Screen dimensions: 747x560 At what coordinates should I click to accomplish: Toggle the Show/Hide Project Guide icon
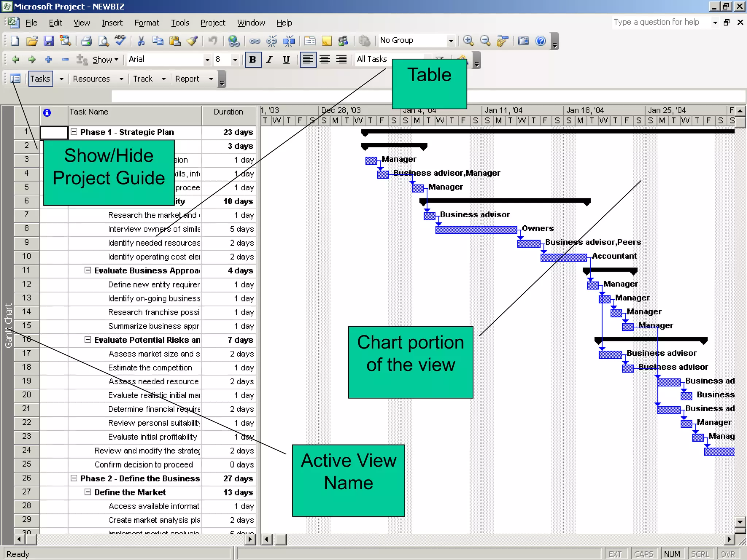click(x=15, y=78)
